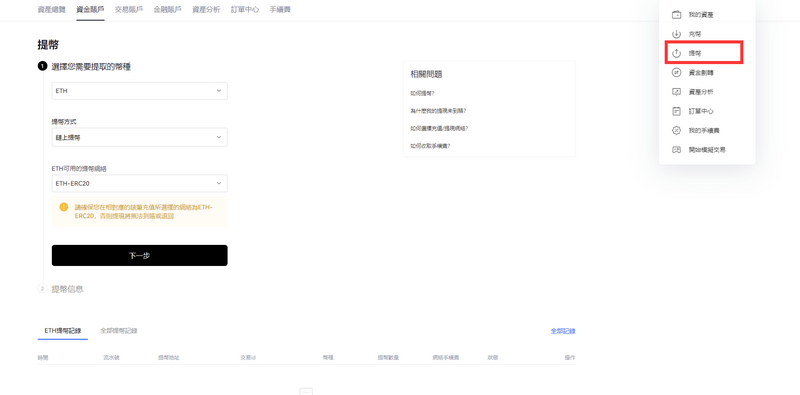Select the 資金賬戶 tab

pos(90,9)
